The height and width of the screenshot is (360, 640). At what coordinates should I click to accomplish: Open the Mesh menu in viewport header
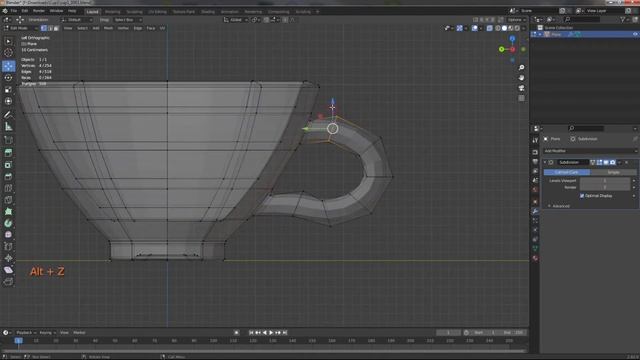[108, 28]
